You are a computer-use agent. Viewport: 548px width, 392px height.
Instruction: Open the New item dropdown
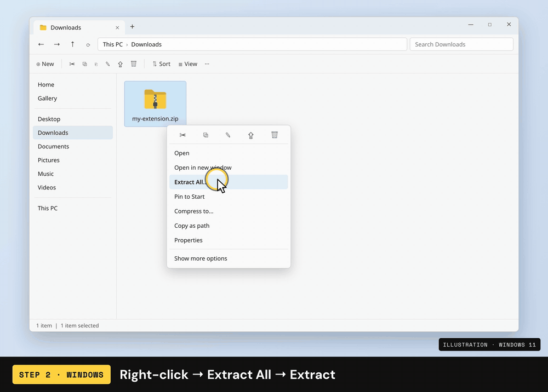pyautogui.click(x=45, y=64)
